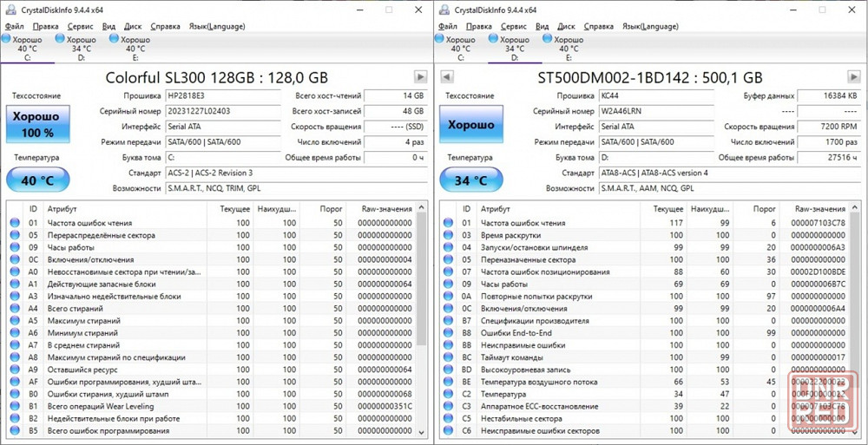
Task: Click Хорошо 100 % health status button
Action: (37, 125)
